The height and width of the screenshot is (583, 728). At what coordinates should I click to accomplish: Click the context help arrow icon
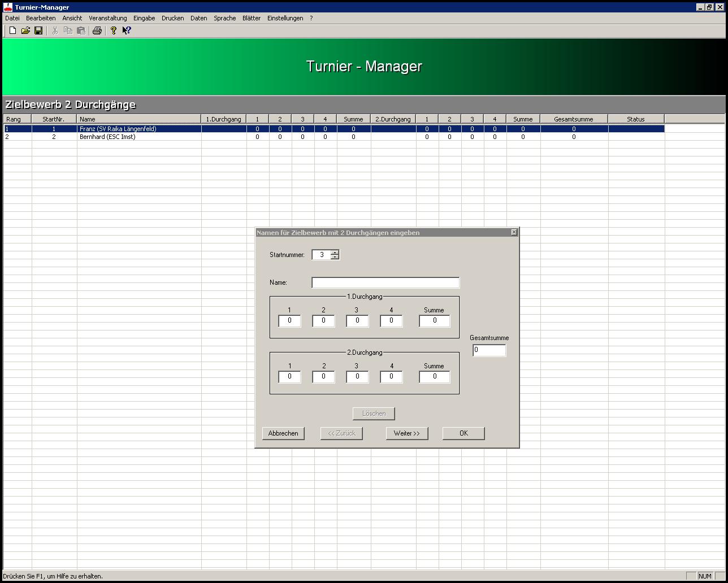point(127,31)
